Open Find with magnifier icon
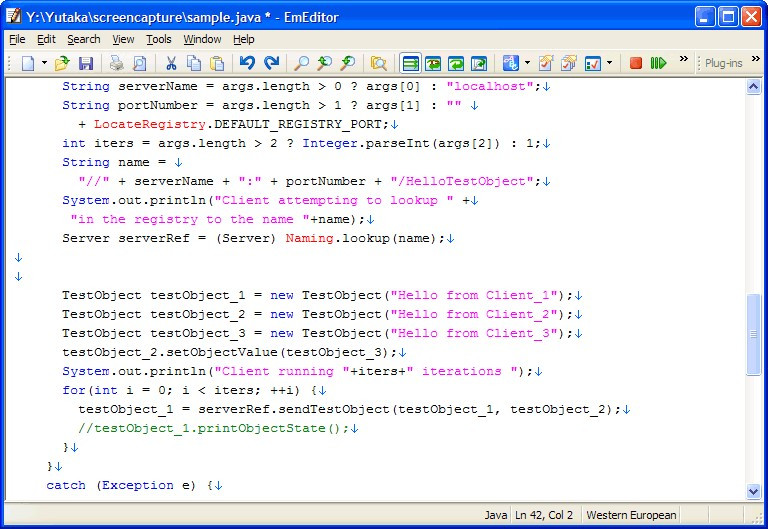Screen dimensions: 768x529 pyautogui.click(x=301, y=63)
